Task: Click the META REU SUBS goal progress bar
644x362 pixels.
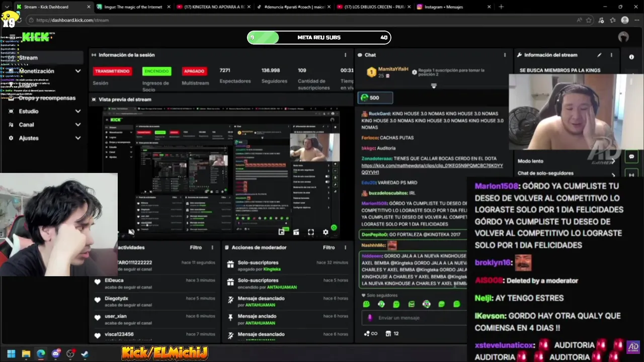Action: coord(319,37)
